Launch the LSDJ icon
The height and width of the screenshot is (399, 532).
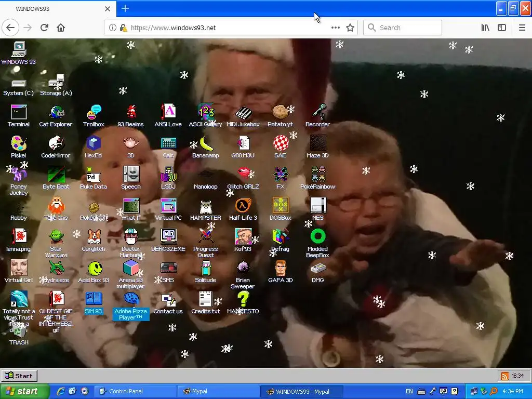click(168, 179)
